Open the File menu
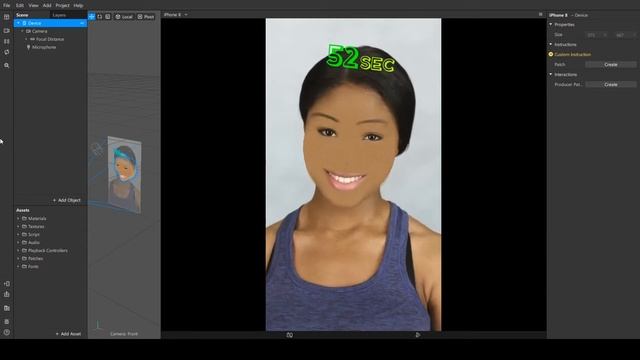This screenshot has width=640, height=360. 7,6
